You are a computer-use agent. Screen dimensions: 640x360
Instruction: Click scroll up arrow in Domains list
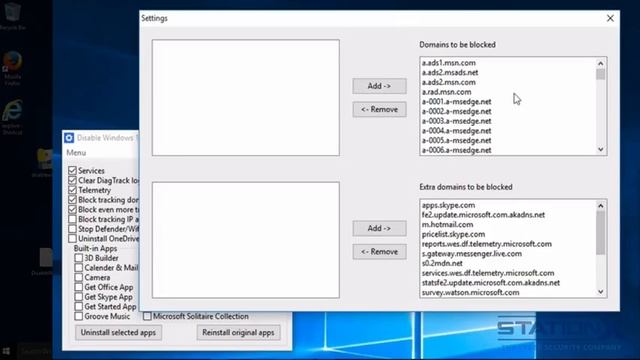600,63
